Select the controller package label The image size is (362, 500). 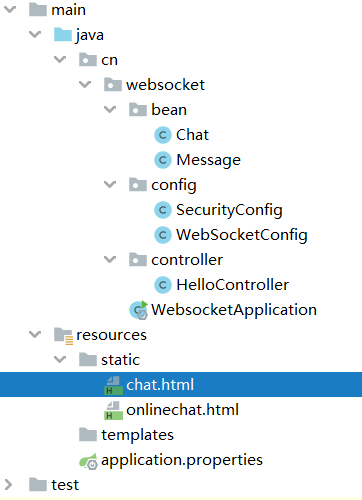[x=187, y=260]
